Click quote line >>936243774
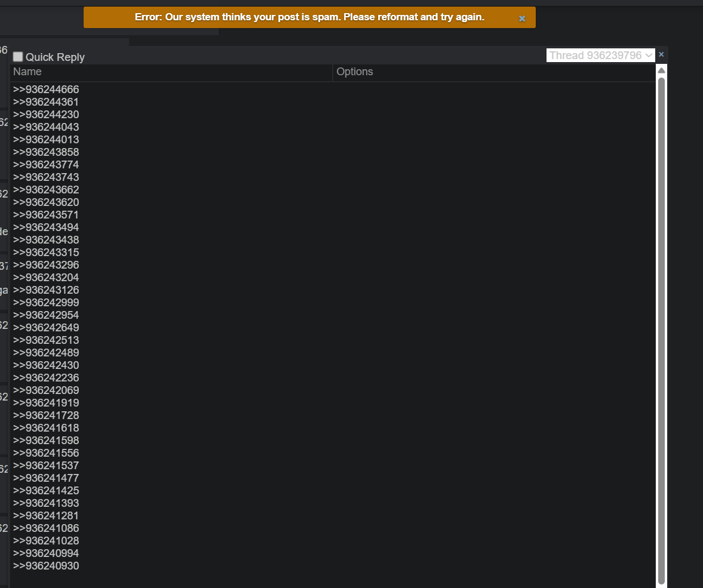Screen dimensions: 703x588 click(46, 165)
